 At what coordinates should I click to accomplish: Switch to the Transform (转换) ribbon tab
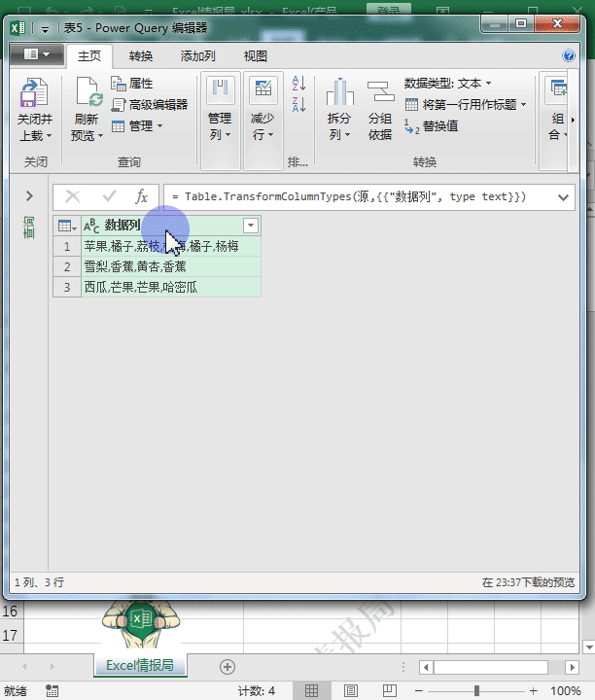pyautogui.click(x=141, y=56)
